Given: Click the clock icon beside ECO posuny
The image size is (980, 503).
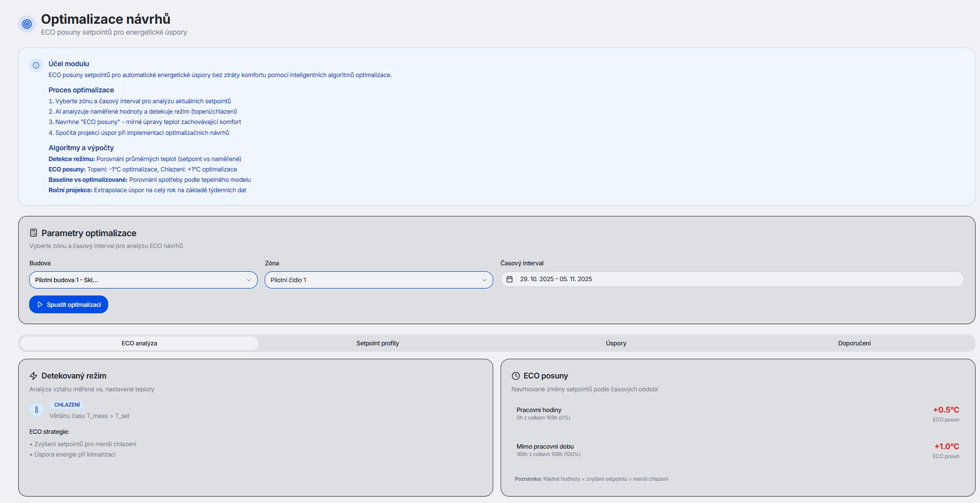Looking at the screenshot, I should point(515,376).
